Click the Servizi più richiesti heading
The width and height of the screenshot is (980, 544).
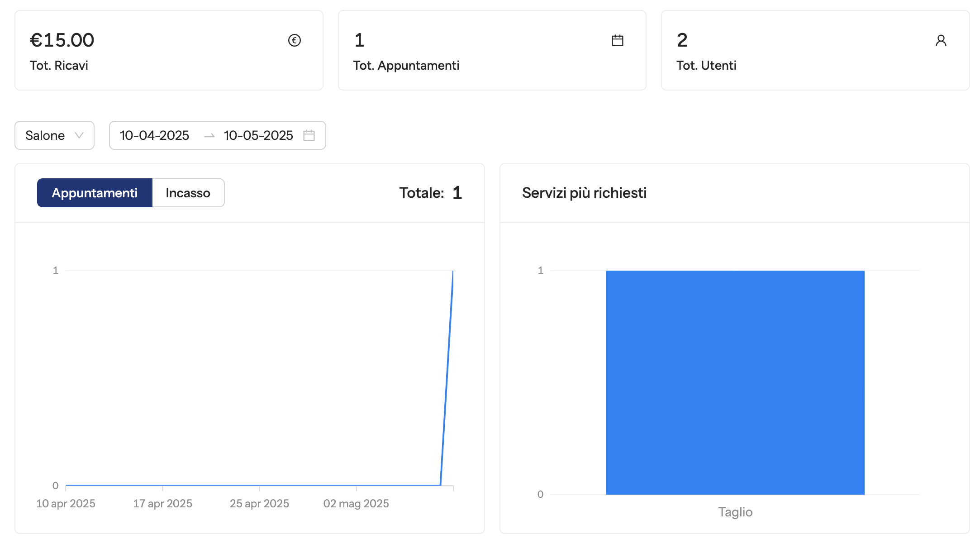click(x=584, y=192)
